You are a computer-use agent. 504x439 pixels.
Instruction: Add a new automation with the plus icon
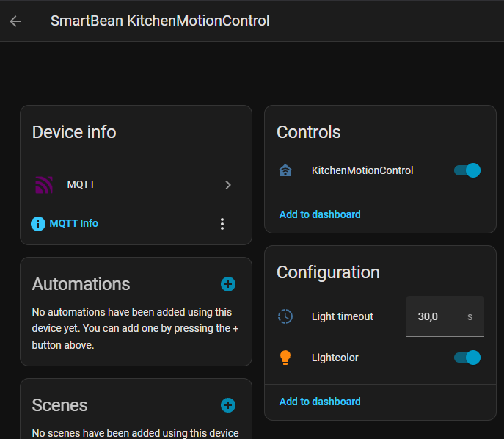coord(228,284)
